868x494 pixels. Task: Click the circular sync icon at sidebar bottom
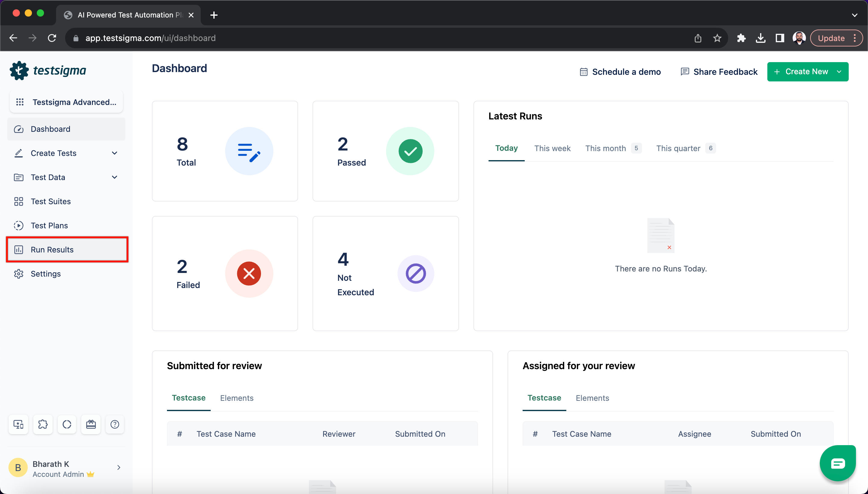coord(67,424)
